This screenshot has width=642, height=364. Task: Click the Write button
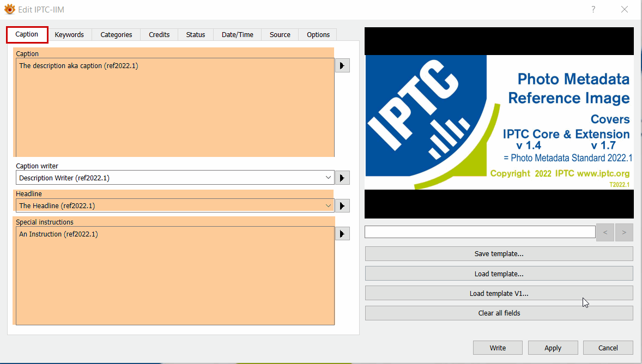coord(498,348)
